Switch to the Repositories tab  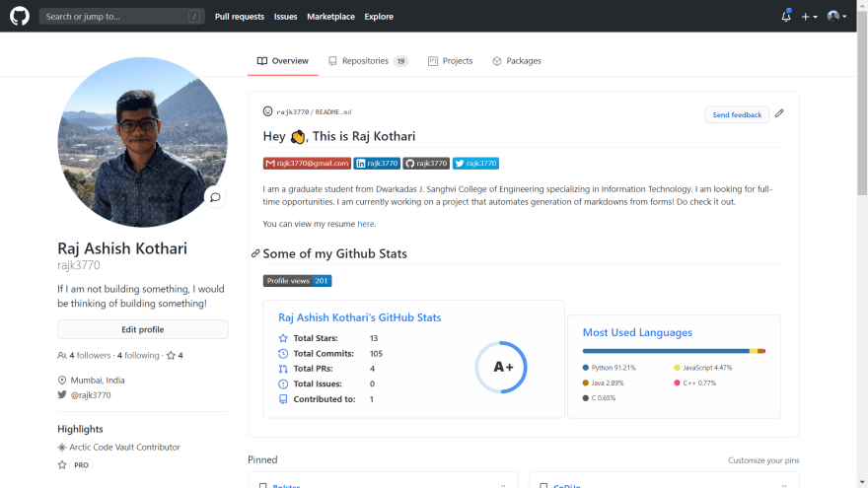(x=368, y=61)
